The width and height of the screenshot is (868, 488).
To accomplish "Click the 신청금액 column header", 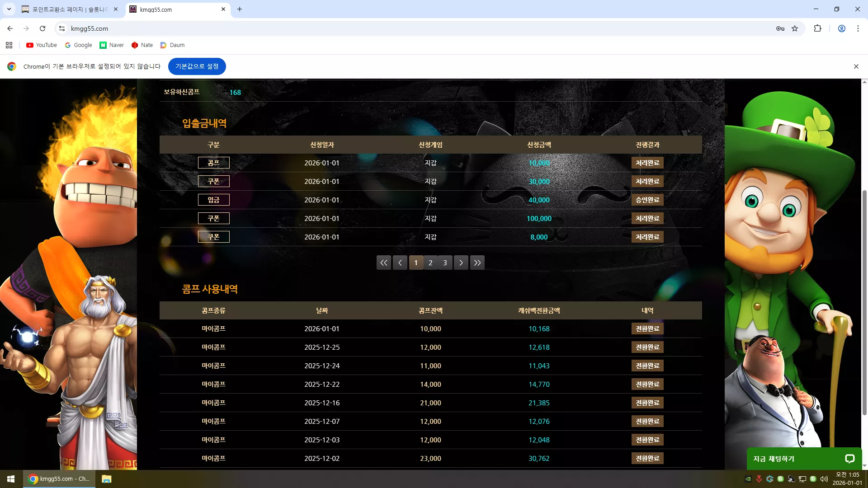I will pos(539,145).
